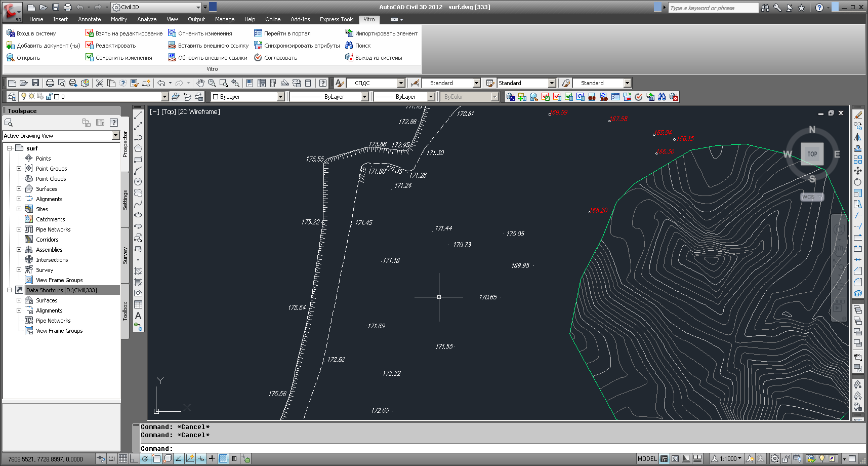Image resolution: width=868 pixels, height=466 pixels.
Task: Click the Toolspace help question icon
Action: (114, 123)
